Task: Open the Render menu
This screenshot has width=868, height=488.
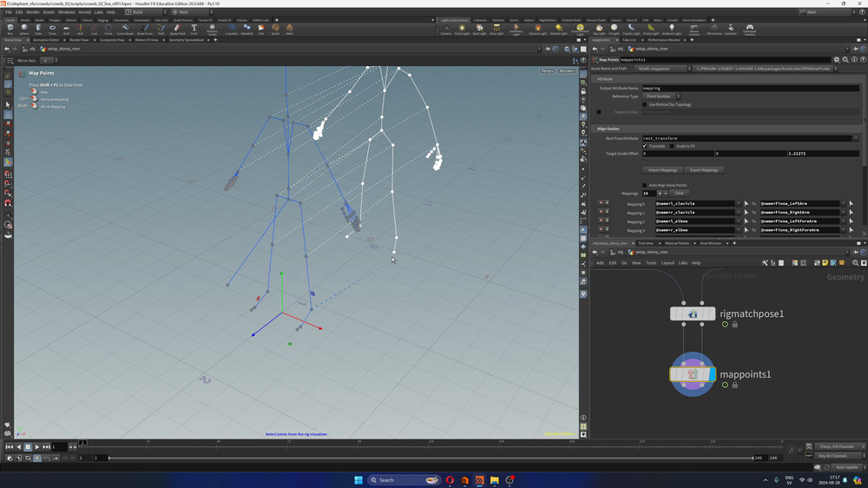Action: (x=33, y=11)
